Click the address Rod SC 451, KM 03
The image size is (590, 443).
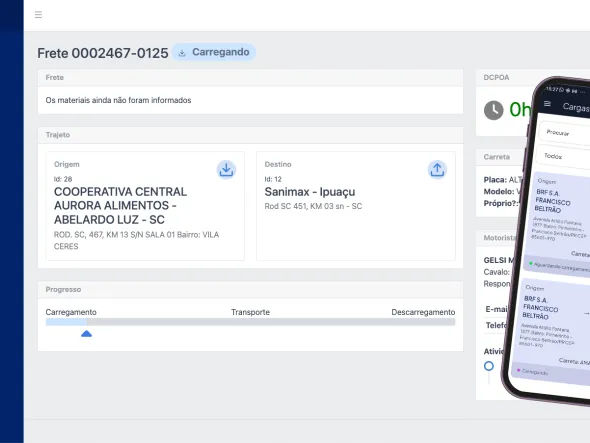point(313,206)
